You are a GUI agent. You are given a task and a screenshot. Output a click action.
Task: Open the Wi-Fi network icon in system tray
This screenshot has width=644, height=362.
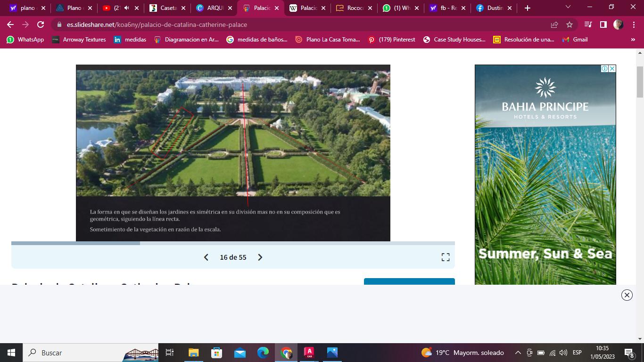point(553,353)
